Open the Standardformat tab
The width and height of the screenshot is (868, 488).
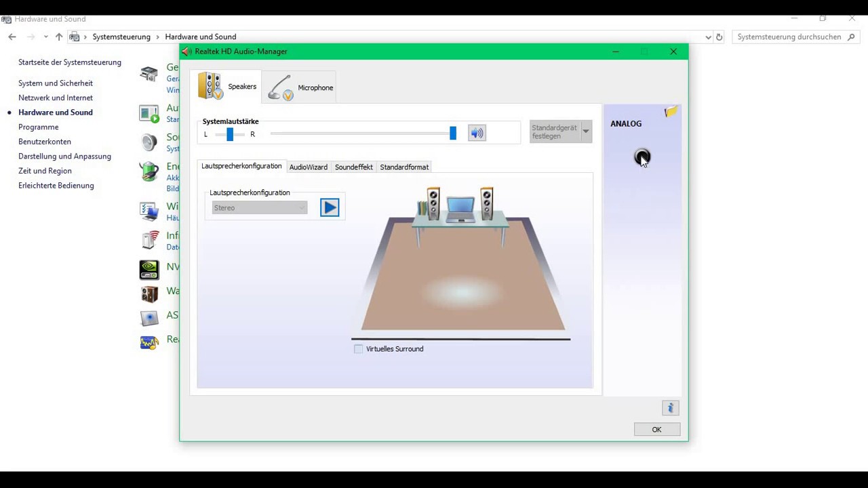tap(404, 167)
